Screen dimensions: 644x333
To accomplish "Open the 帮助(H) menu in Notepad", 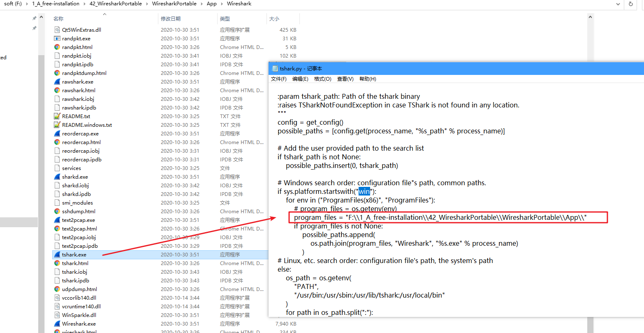I will pyautogui.click(x=368, y=79).
